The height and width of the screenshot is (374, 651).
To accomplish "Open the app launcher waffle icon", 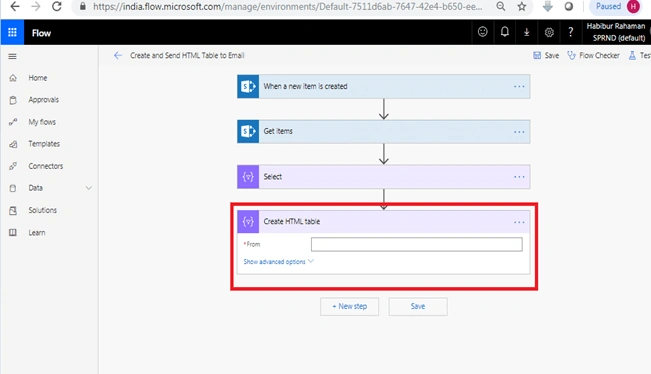I will [12, 32].
